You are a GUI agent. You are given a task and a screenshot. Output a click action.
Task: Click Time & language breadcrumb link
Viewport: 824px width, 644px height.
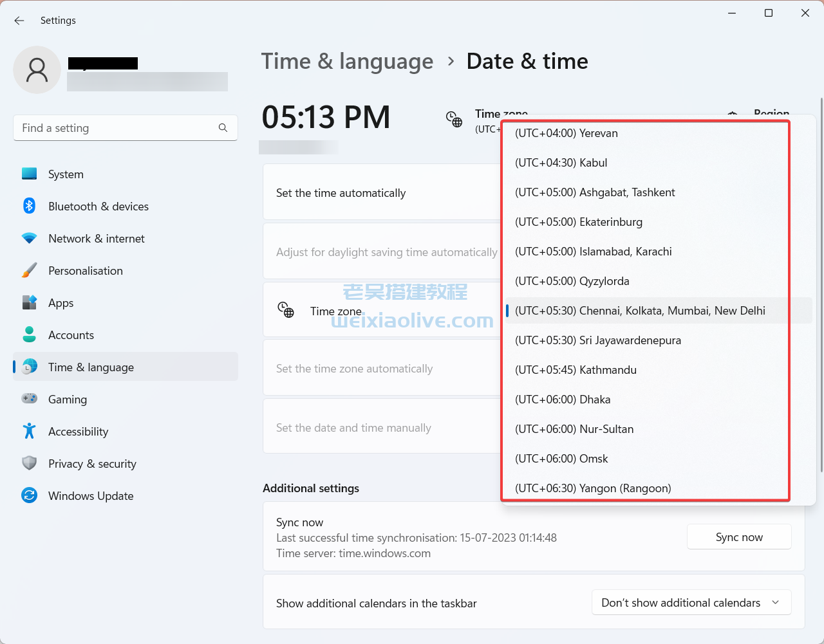pyautogui.click(x=347, y=61)
